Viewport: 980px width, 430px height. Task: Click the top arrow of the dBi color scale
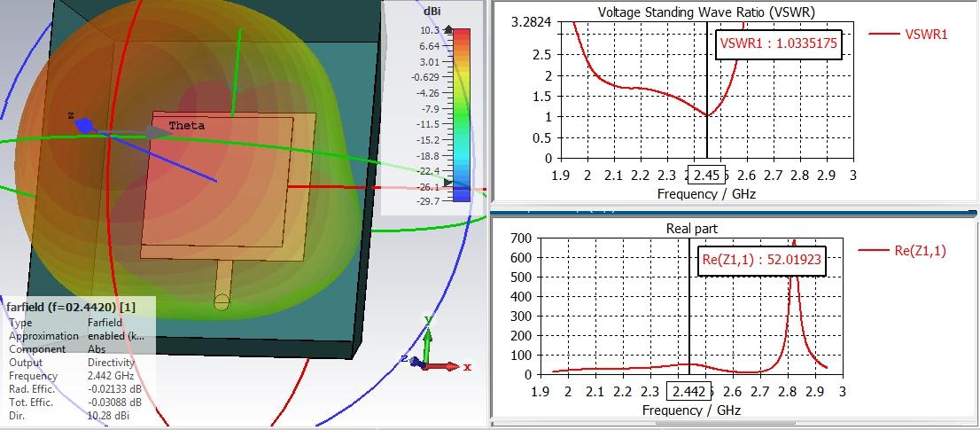tap(449, 29)
